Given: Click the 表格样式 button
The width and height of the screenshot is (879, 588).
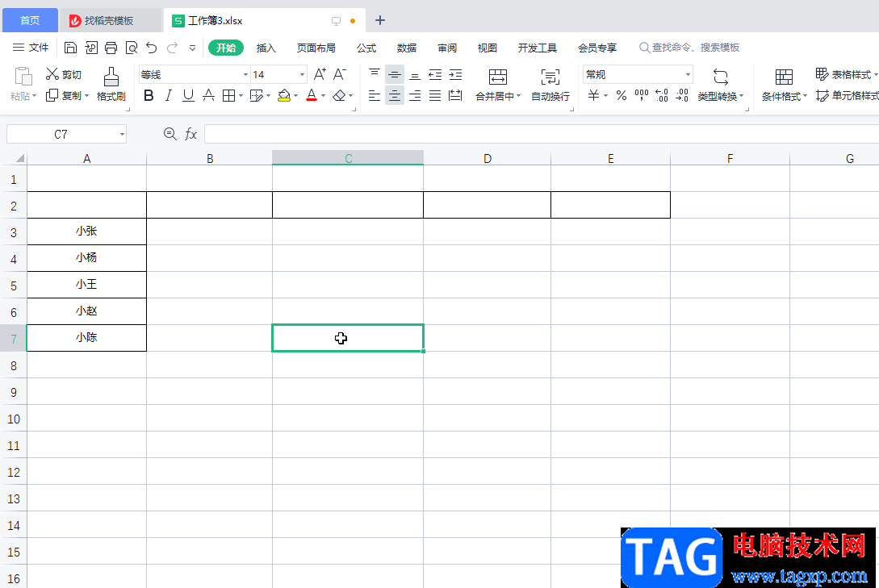Looking at the screenshot, I should tap(846, 74).
